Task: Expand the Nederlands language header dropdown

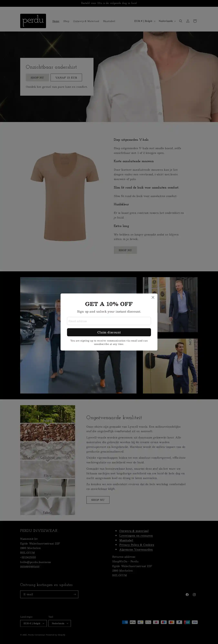Action: click(x=167, y=21)
